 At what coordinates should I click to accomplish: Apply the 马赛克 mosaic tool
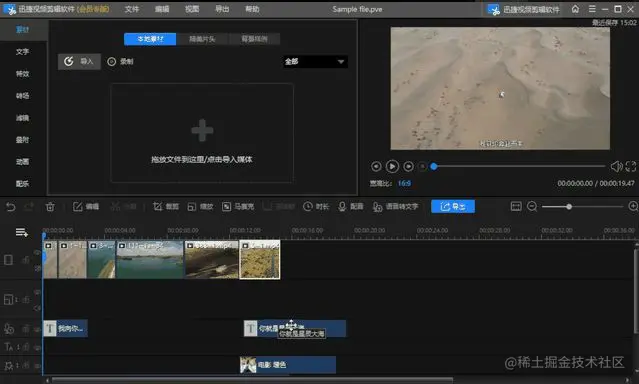238,207
